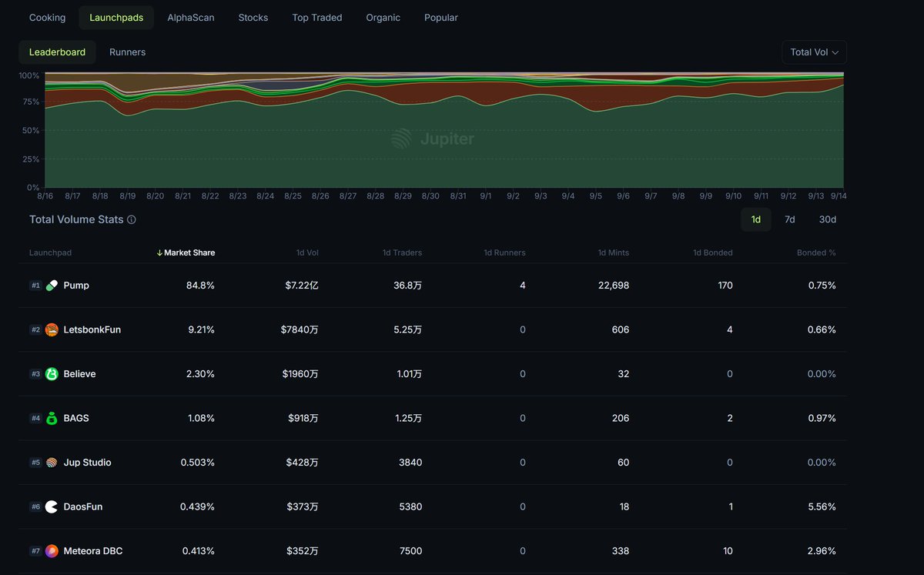Screen dimensions: 924x575
Task: Click the Meteora DBC logo icon
Action: tap(52, 551)
